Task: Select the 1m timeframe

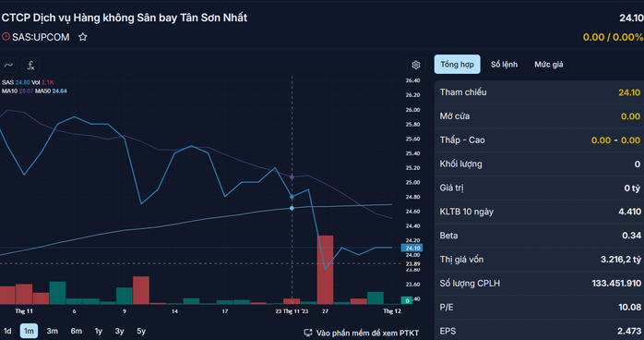Action: click(x=29, y=331)
